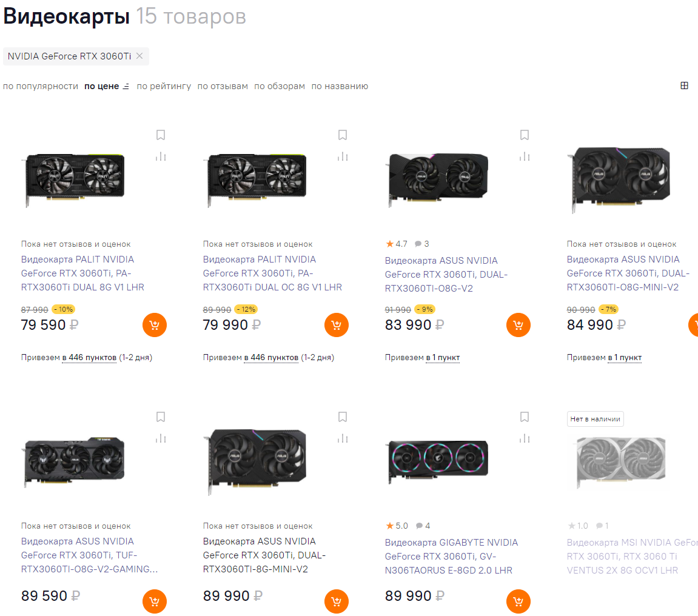Show pickup points for the PALIT DUAL OC card
The width and height of the screenshot is (698, 616).
[271, 357]
